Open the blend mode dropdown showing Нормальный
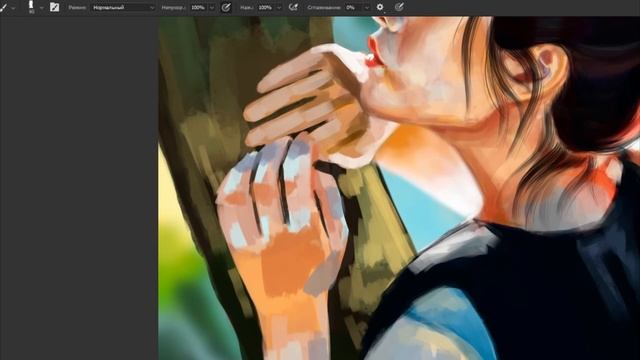Image resolution: width=640 pixels, height=360 pixels. 123,7
